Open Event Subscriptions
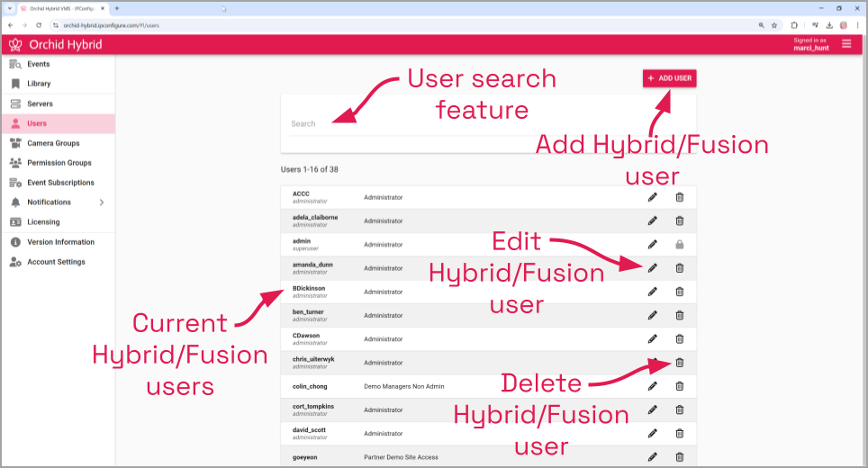Image resolution: width=868 pixels, height=468 pixels. [x=59, y=183]
